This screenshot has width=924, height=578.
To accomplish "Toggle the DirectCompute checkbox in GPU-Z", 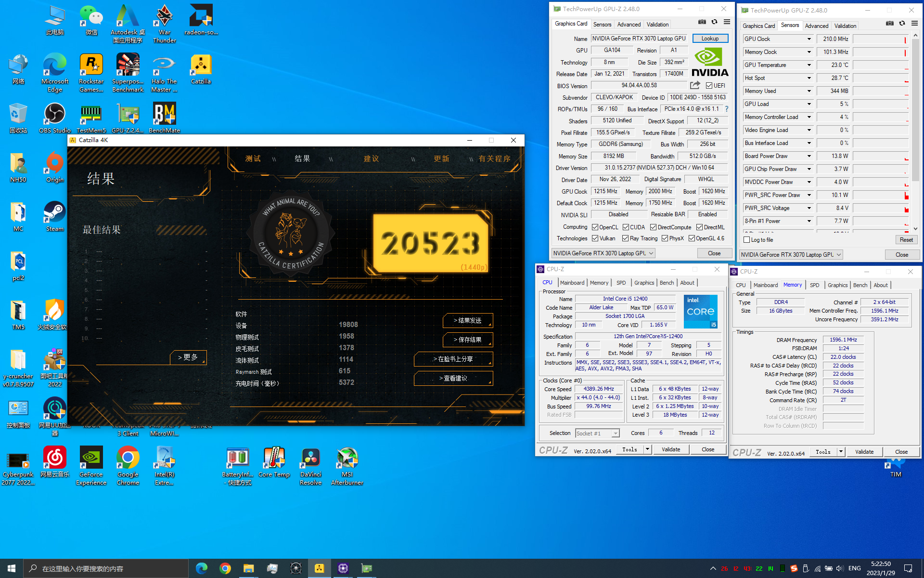I will [x=653, y=227].
